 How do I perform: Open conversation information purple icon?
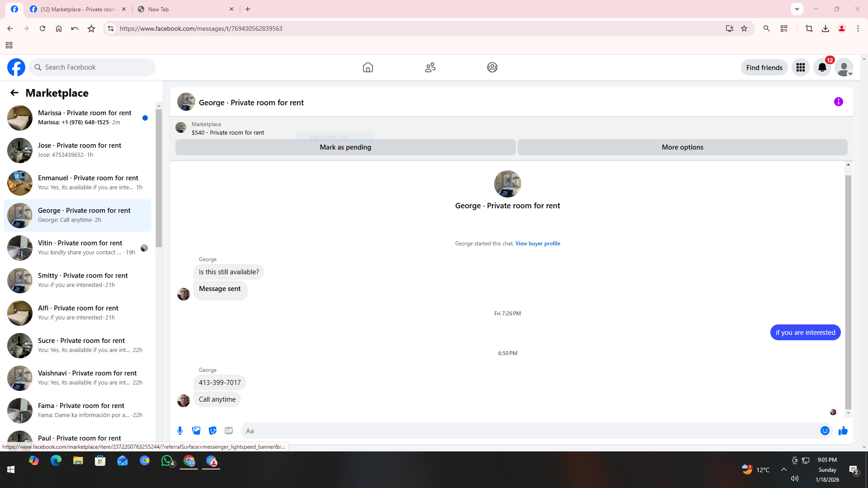[838, 102]
